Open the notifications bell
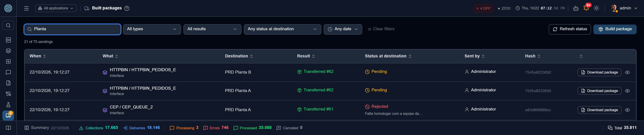 coord(586,8)
